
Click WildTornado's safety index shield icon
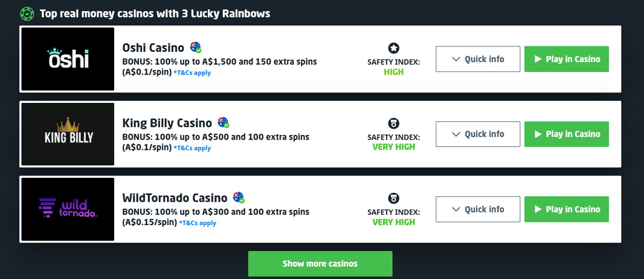tap(394, 198)
